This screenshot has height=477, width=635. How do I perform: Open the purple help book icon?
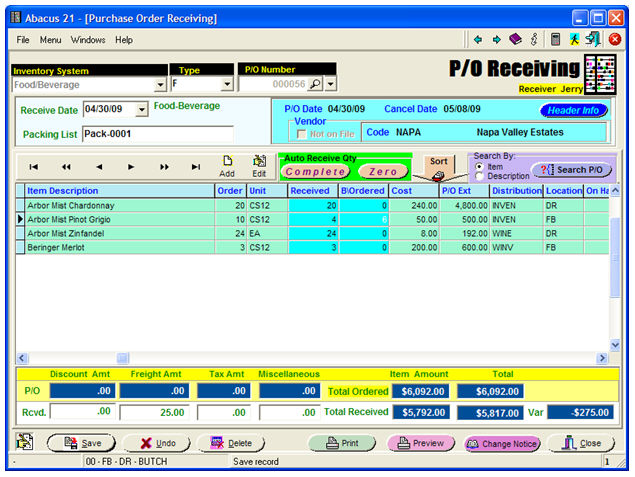coord(515,40)
